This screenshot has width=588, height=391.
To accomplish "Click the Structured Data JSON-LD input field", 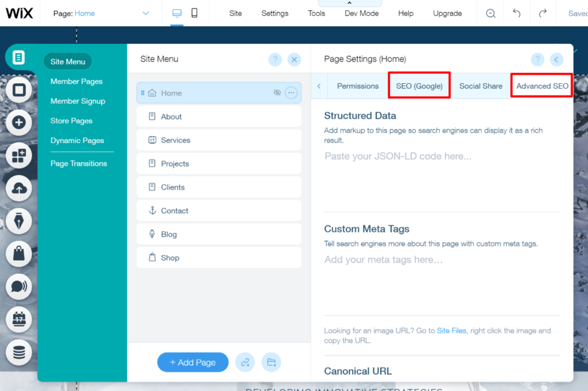I will click(442, 180).
